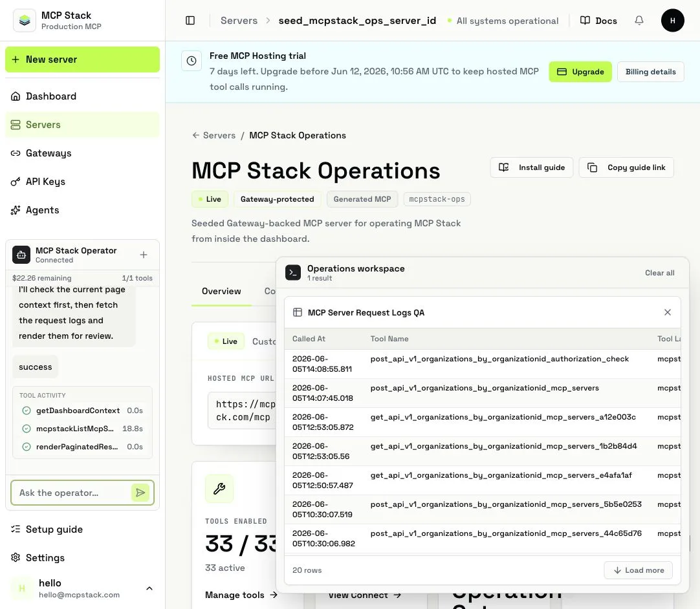Click Load more in the logs table
Image resolution: width=700 pixels, height=609 pixels.
click(638, 570)
